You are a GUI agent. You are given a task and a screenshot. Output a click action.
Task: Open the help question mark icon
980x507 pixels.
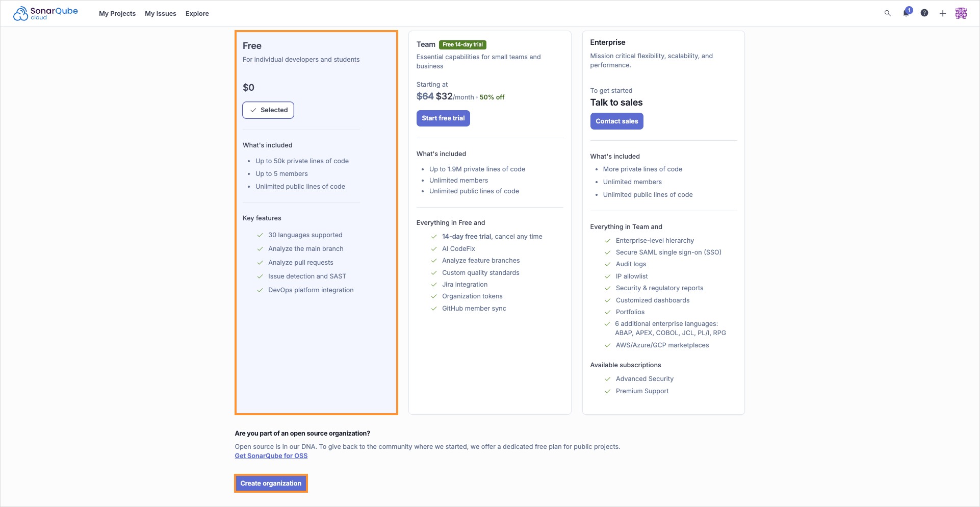pos(924,13)
